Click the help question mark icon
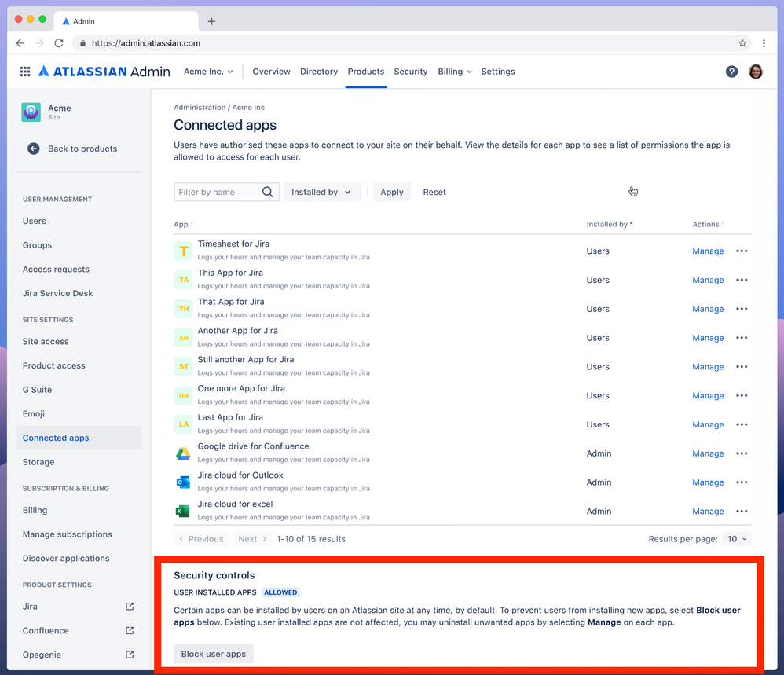The height and width of the screenshot is (675, 784). (x=731, y=71)
